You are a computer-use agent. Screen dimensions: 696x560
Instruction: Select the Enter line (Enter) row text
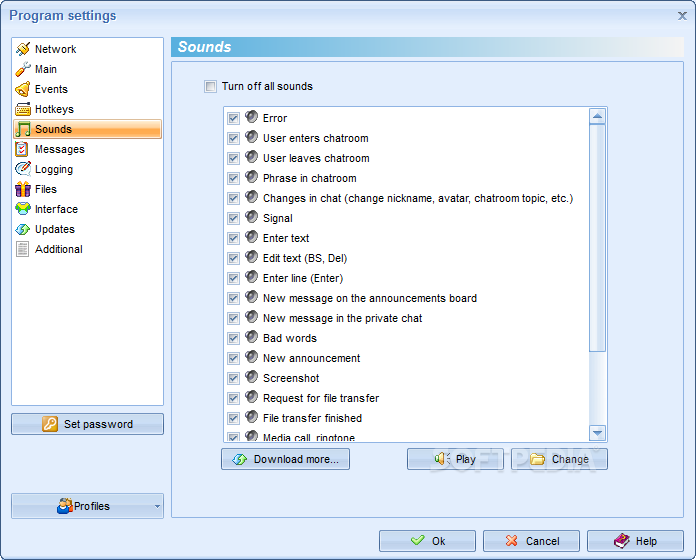click(303, 278)
